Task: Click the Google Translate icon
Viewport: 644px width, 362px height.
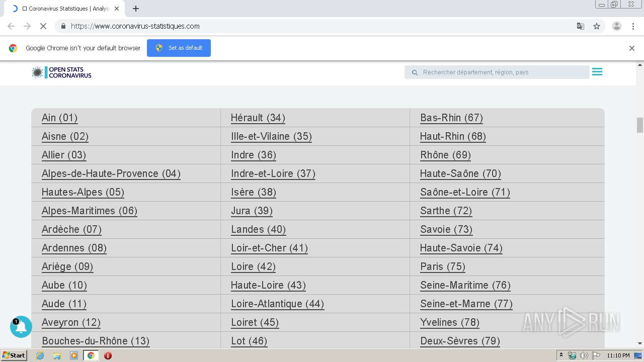Action: tap(581, 26)
